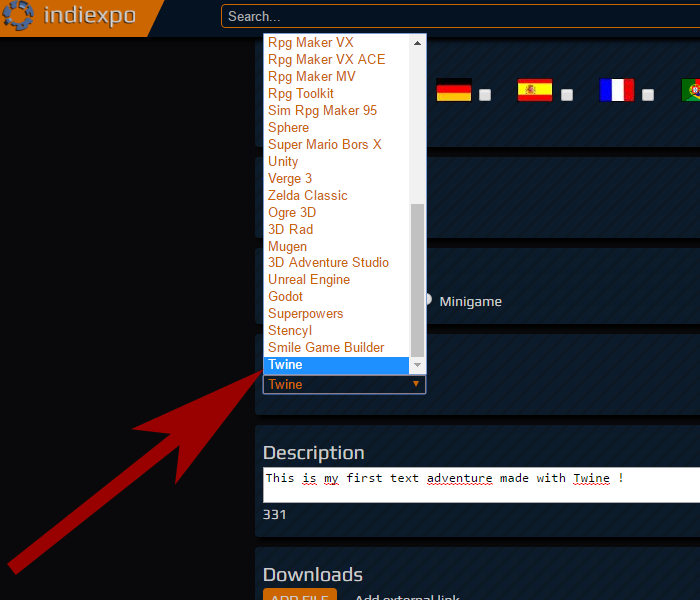Select Sim Rpg Maker 95 option
Viewport: 700px width, 600px height.
(x=336, y=110)
